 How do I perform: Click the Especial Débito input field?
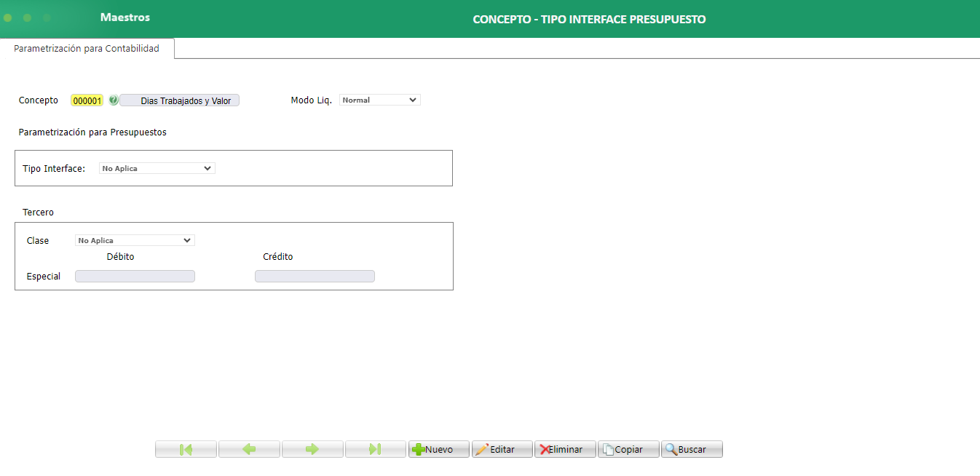135,276
